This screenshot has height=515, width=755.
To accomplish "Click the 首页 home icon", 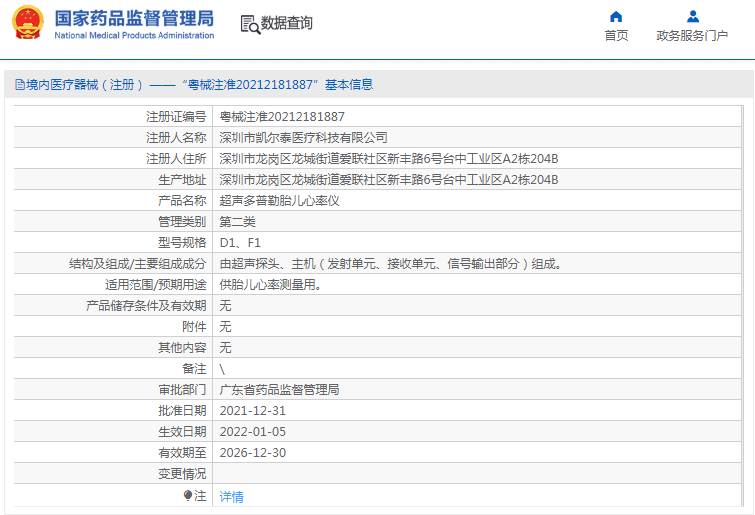I will click(x=616, y=17).
